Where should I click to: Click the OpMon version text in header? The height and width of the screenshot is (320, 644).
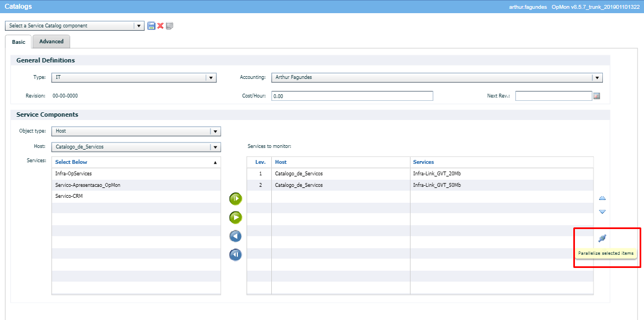point(596,7)
